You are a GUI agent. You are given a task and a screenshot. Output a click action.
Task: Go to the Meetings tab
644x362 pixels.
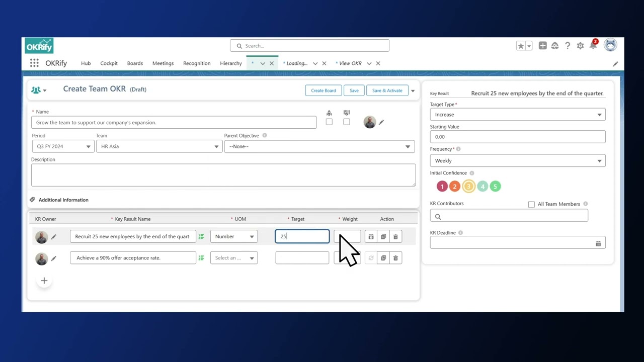(x=163, y=63)
